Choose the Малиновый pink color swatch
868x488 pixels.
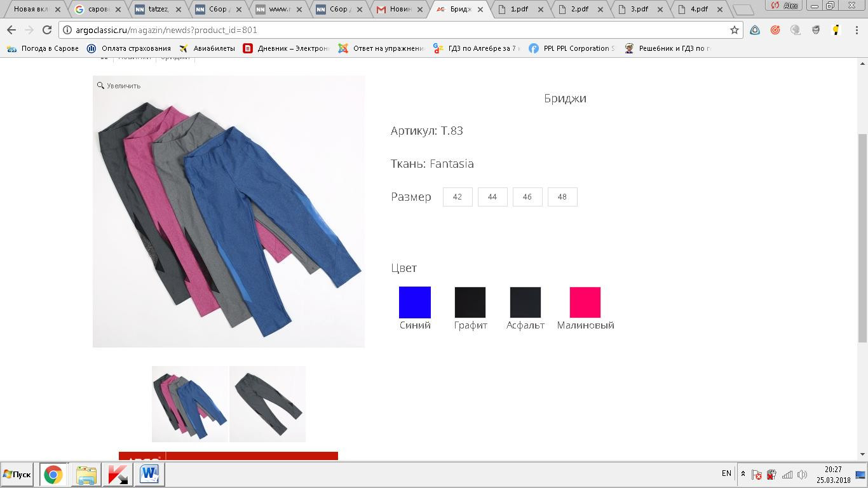click(585, 302)
